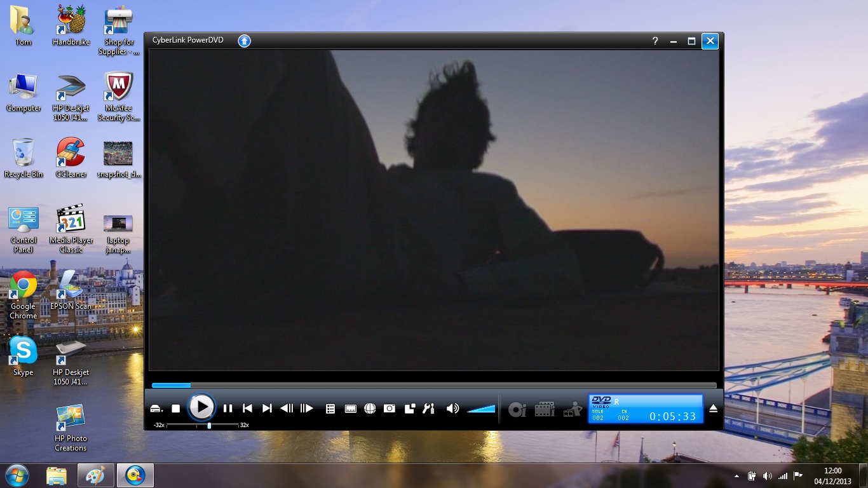Open PowerDVD configuration wrench icon
The image size is (868, 488).
point(429,409)
